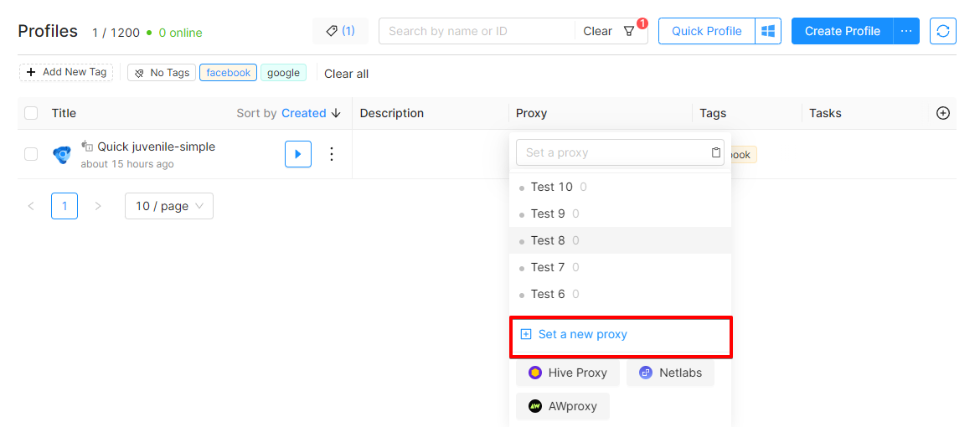This screenshot has width=980, height=427.
Task: Pick Test 6 proxy
Action: coord(620,294)
